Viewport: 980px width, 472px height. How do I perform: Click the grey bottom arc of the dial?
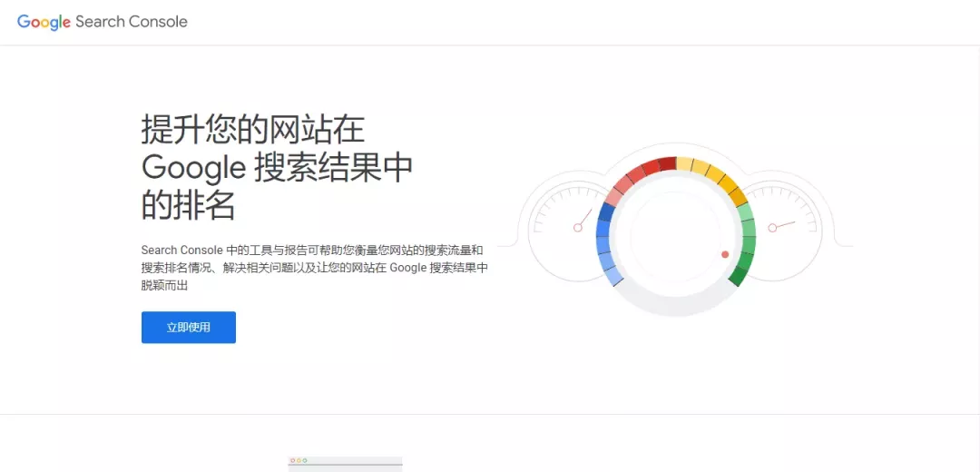[x=676, y=307]
